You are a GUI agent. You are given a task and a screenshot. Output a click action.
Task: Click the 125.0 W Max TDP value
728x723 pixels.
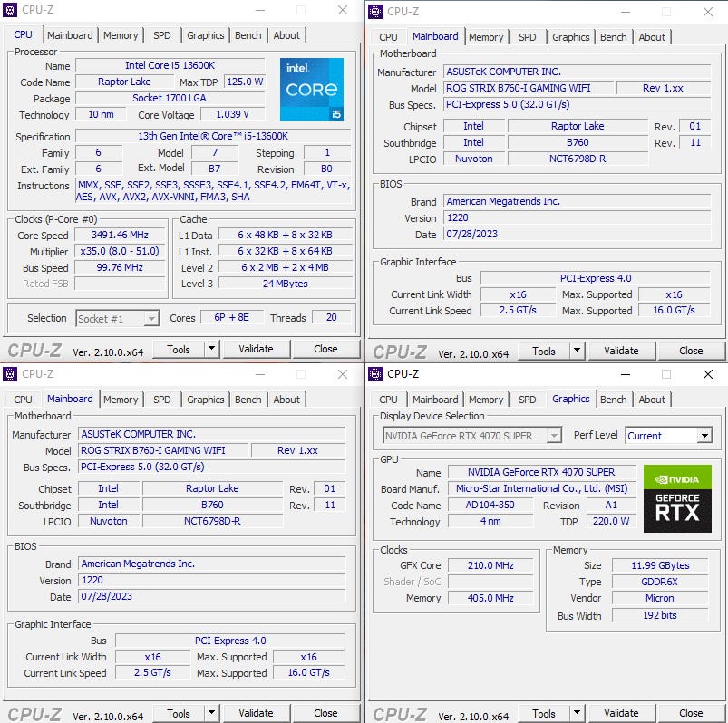pos(245,82)
